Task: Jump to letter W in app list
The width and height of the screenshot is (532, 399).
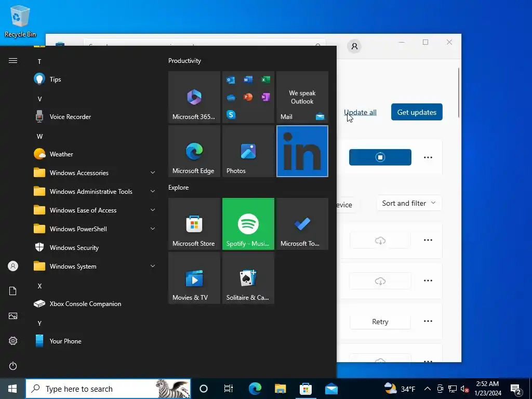Action: click(39, 137)
